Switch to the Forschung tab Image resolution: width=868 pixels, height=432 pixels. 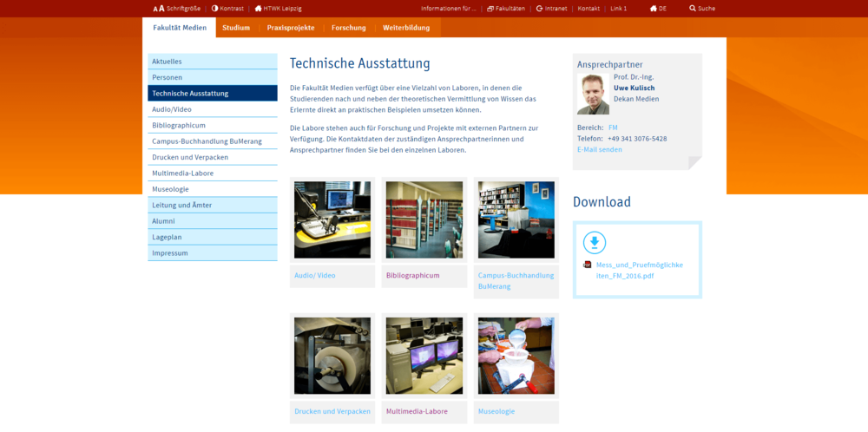tap(348, 28)
